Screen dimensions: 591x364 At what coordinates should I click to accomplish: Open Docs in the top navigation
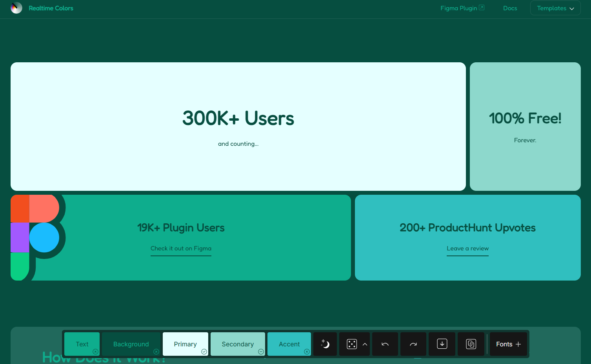coord(510,8)
